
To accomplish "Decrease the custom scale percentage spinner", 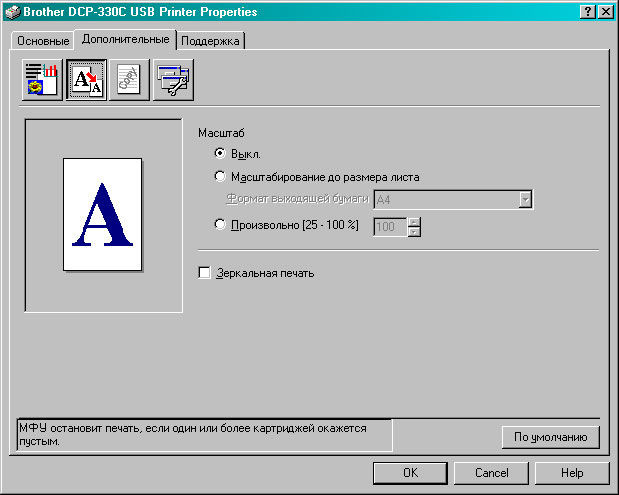I will coord(414,232).
